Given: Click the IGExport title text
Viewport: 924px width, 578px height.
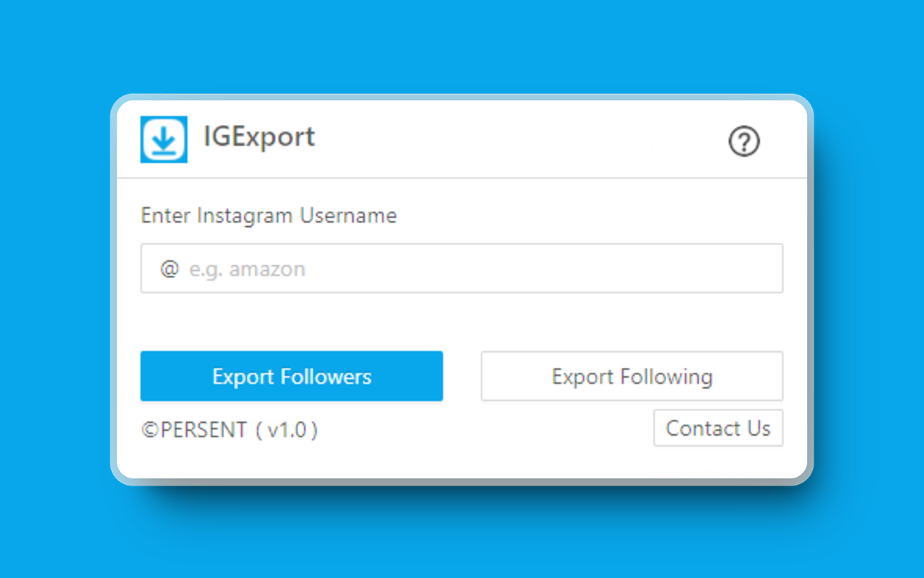Looking at the screenshot, I should 261,138.
